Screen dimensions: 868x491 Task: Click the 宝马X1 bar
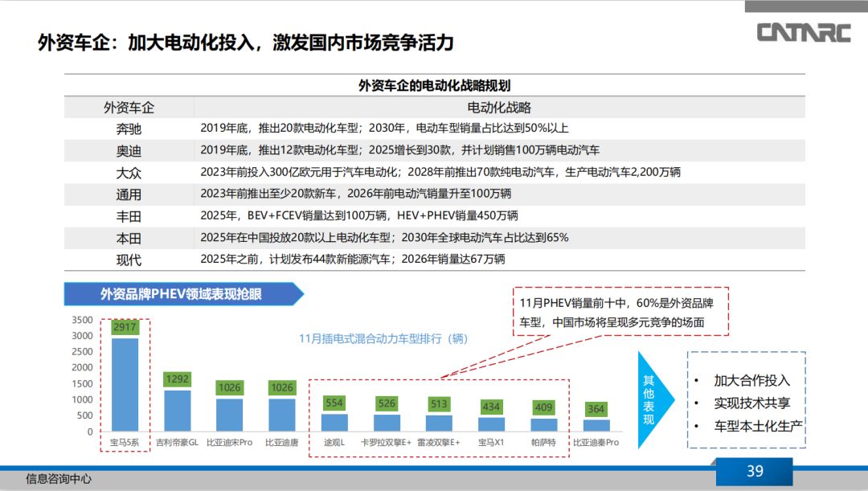(x=491, y=424)
